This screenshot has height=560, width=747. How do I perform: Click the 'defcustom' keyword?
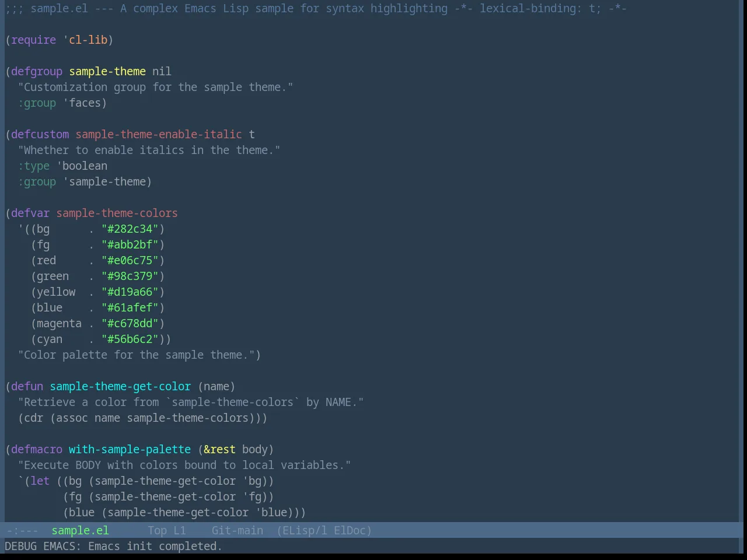click(40, 134)
